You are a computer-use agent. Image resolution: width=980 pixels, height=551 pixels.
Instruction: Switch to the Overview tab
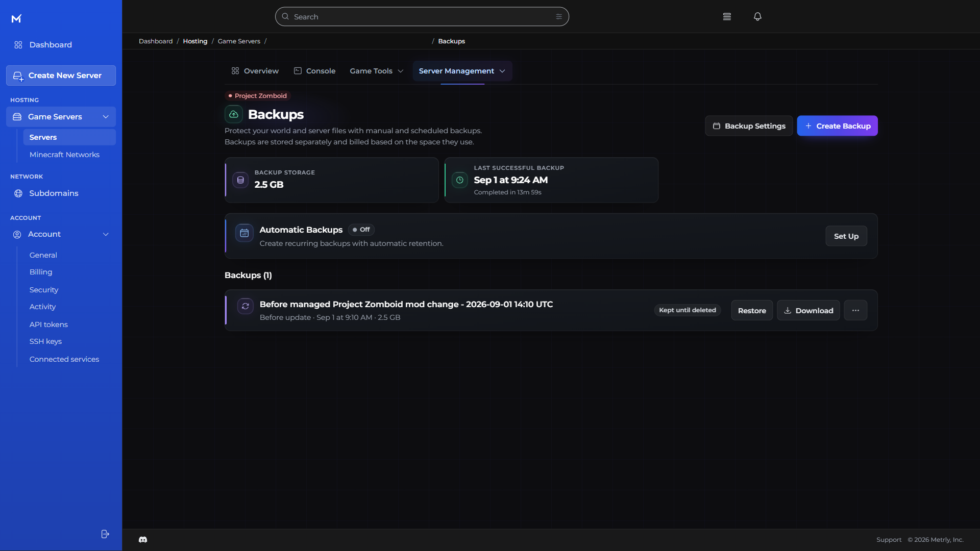(255, 71)
